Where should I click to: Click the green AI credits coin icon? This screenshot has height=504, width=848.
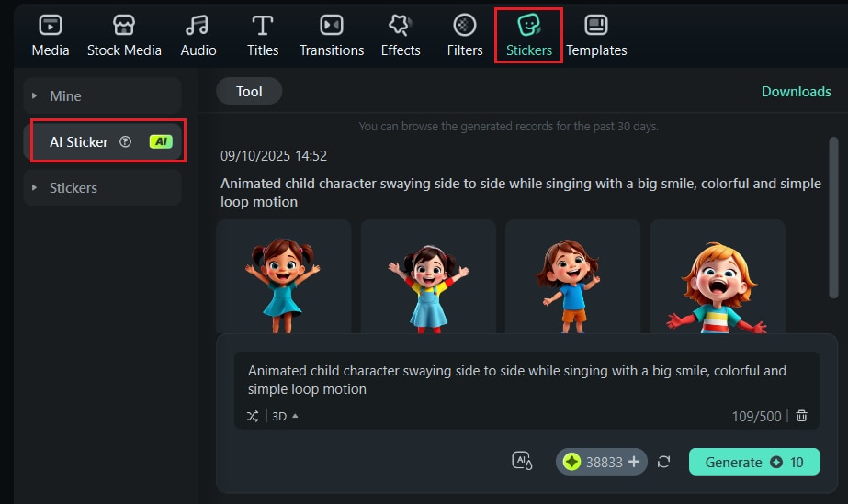click(x=571, y=462)
